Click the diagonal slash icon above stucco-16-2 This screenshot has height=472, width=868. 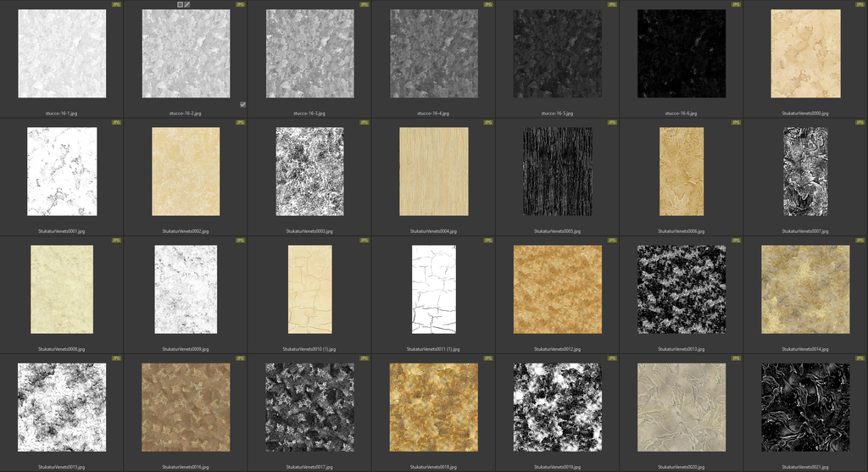coord(187,4)
